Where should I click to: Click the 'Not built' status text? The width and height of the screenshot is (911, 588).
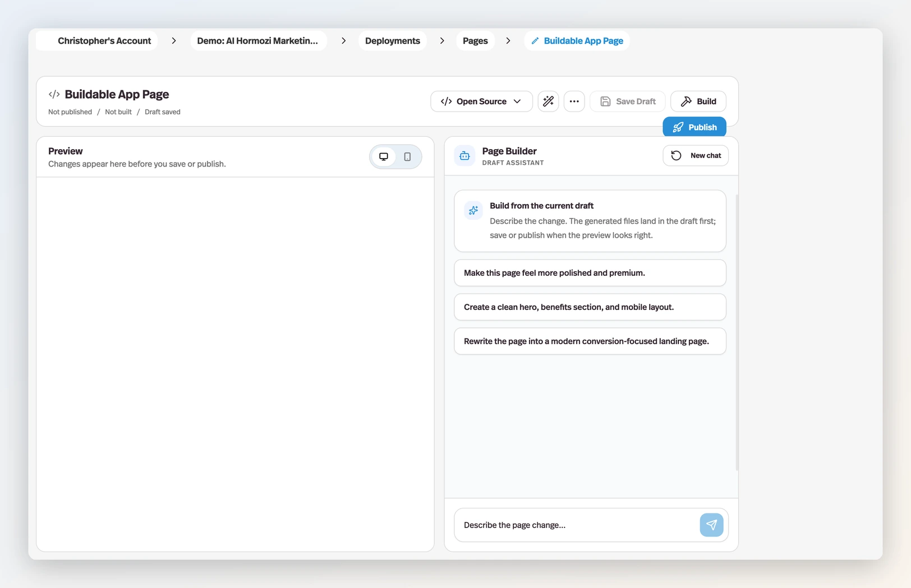(118, 112)
